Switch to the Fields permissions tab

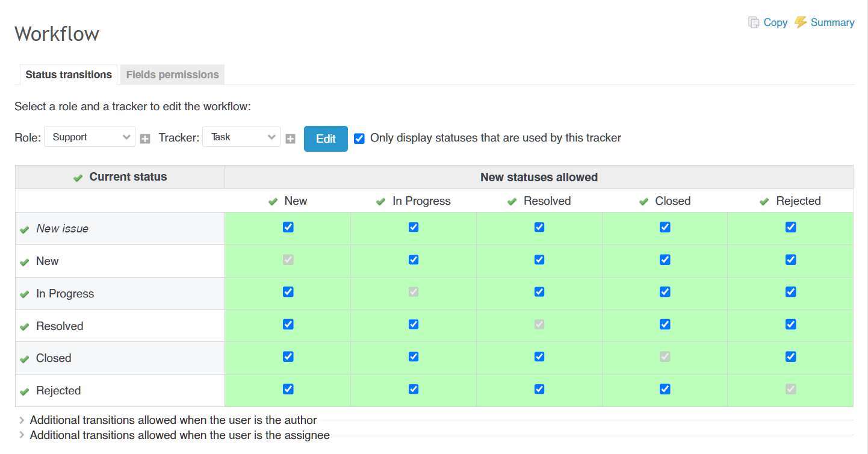coord(172,75)
